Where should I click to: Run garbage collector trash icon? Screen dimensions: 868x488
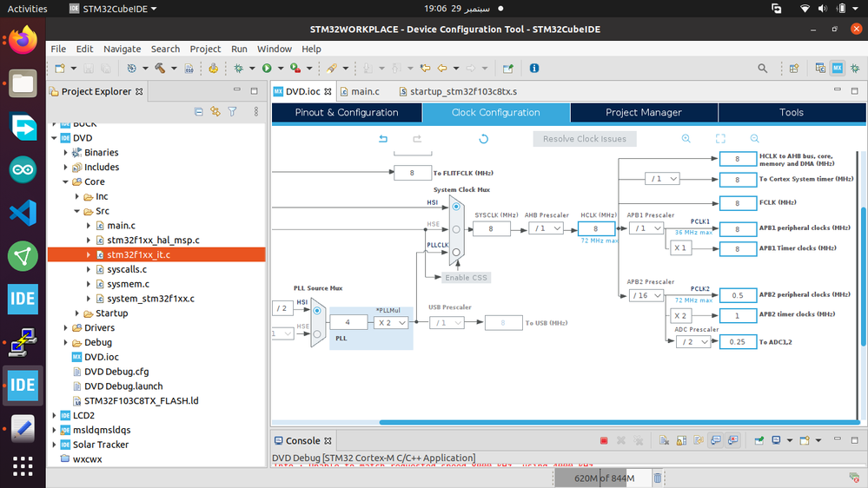657,478
